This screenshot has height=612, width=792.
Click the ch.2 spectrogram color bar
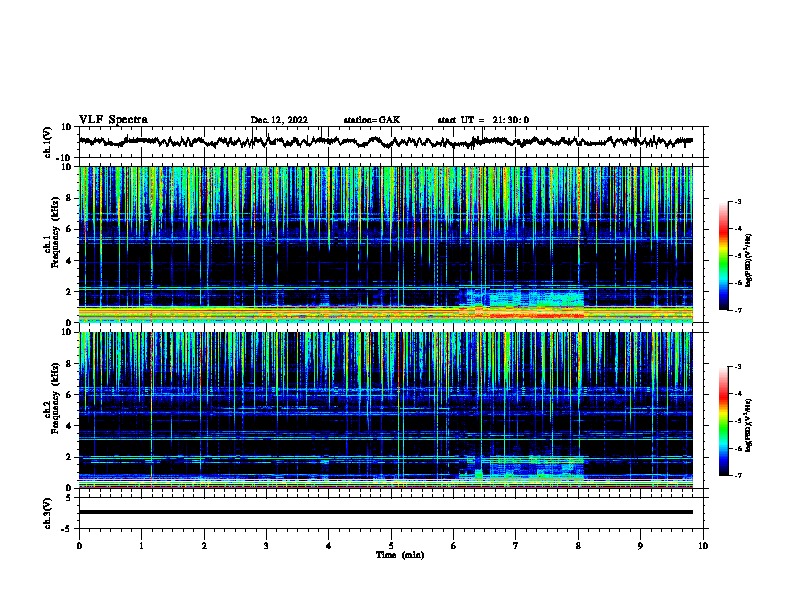pos(723,421)
